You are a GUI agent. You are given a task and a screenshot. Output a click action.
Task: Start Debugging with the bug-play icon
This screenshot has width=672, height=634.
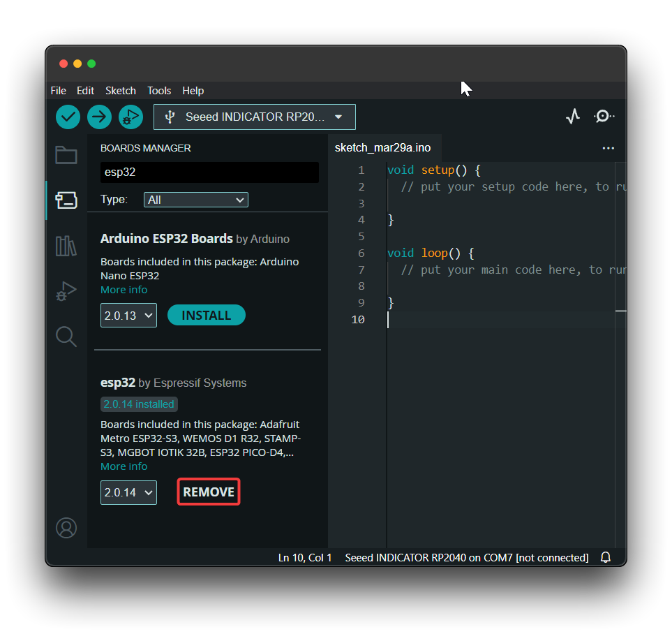pos(130,117)
